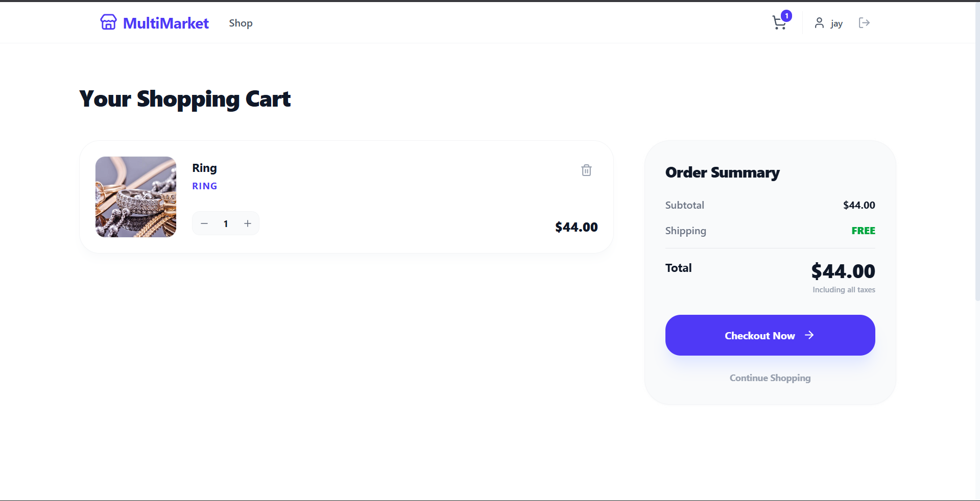Click the MultiMarket brand name
Screen dimensions: 980x501
(x=166, y=23)
